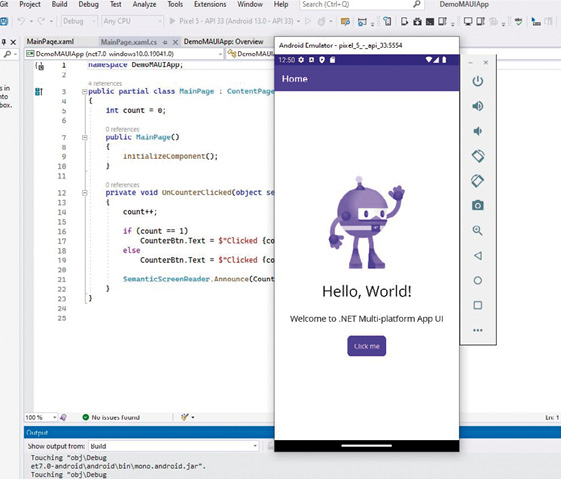Open the Hot Reload options dropdown arrow

331,21
